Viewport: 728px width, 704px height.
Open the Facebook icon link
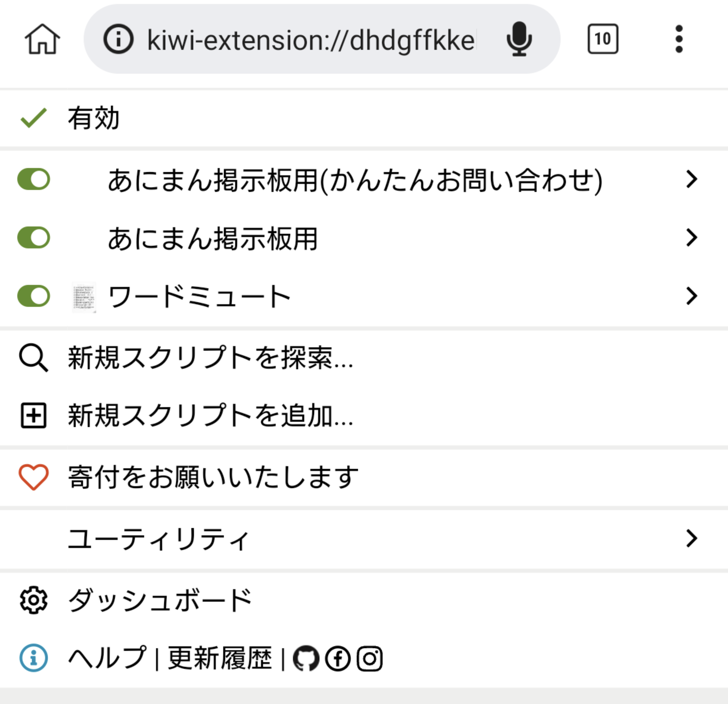click(338, 658)
